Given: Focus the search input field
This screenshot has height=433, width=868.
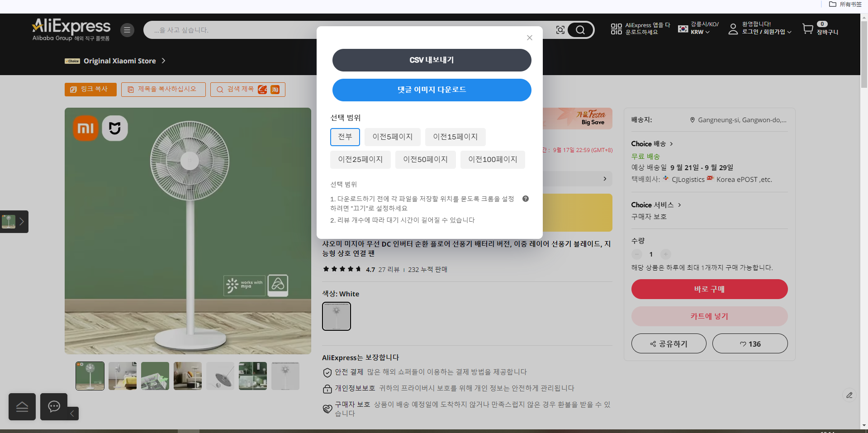Looking at the screenshot, I should pos(348,30).
